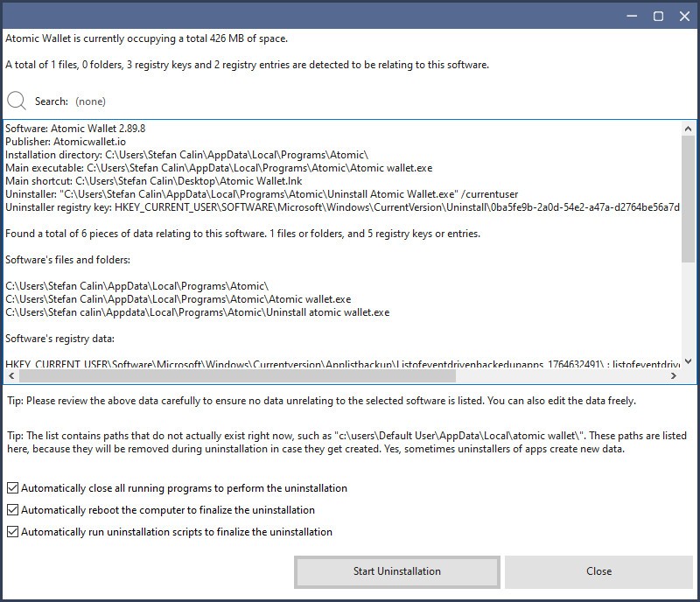This screenshot has height=602, width=700.
Task: Close the window via title bar X
Action: point(684,16)
